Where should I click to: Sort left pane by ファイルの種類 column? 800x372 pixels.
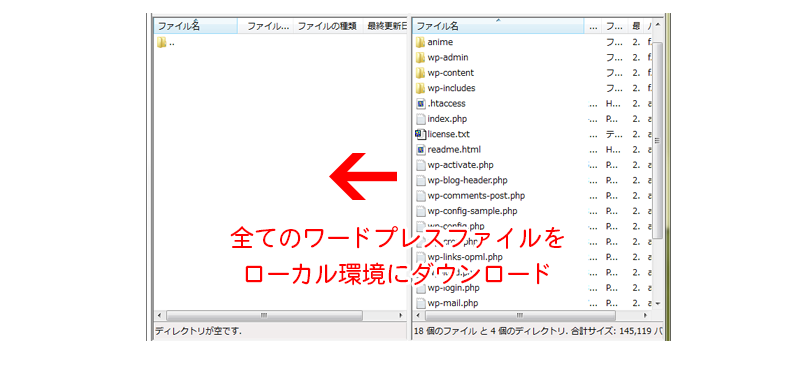click(x=327, y=26)
